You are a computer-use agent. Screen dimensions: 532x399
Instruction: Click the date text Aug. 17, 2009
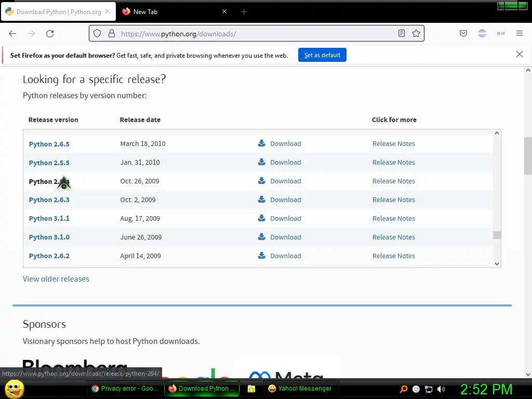click(140, 219)
